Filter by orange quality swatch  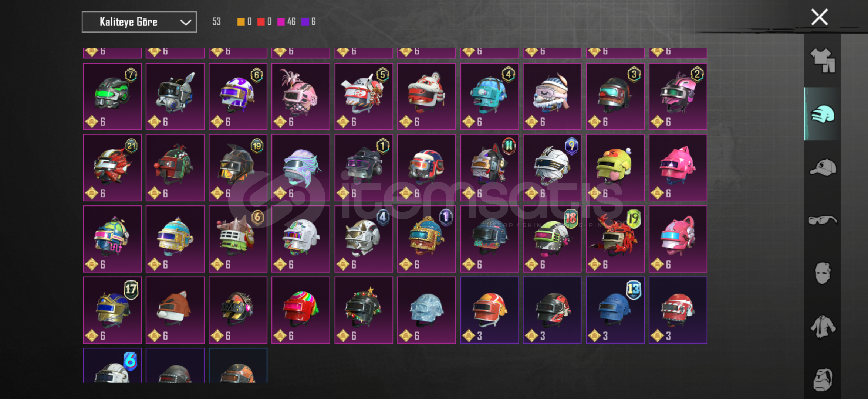(241, 22)
